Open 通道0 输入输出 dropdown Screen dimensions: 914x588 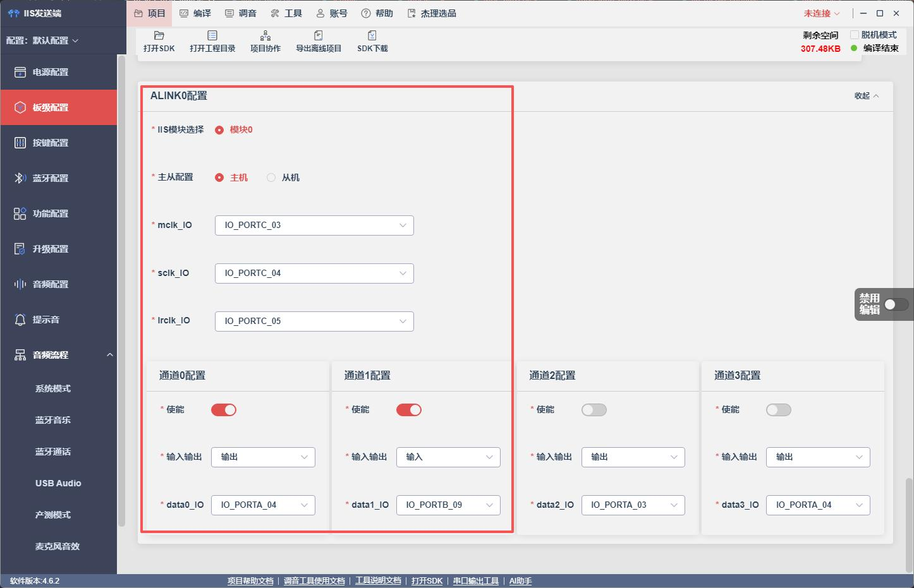(x=263, y=457)
